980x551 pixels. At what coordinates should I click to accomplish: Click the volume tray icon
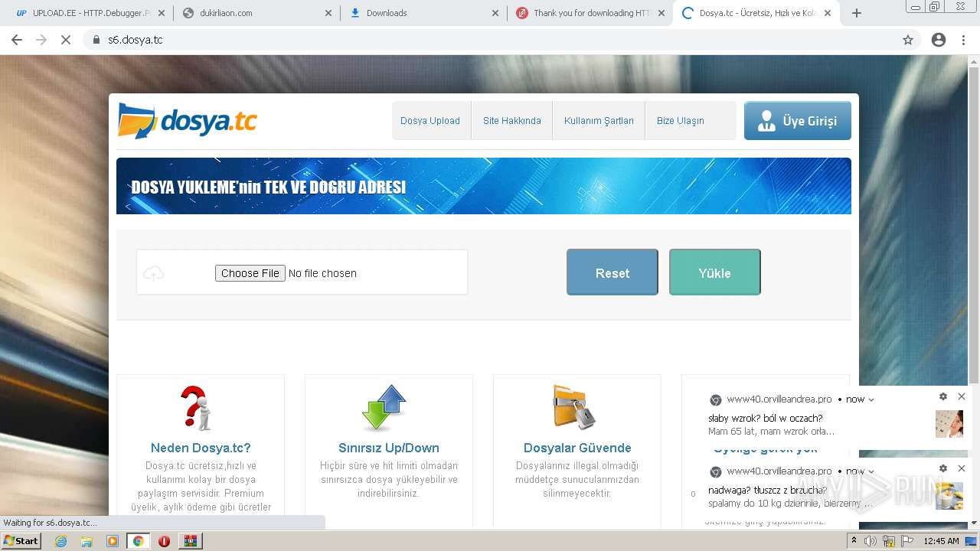coord(871,541)
